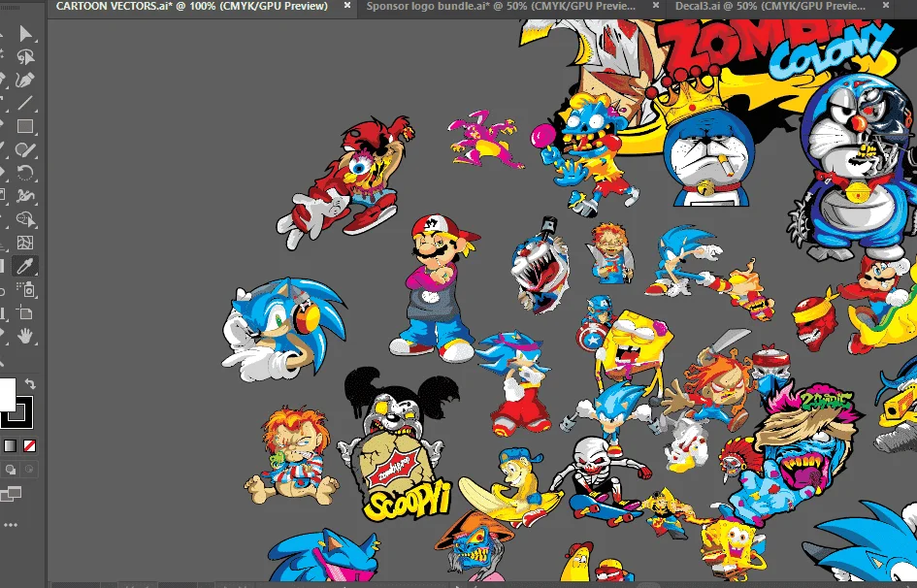Select the Line Segment tool

[x=25, y=104]
